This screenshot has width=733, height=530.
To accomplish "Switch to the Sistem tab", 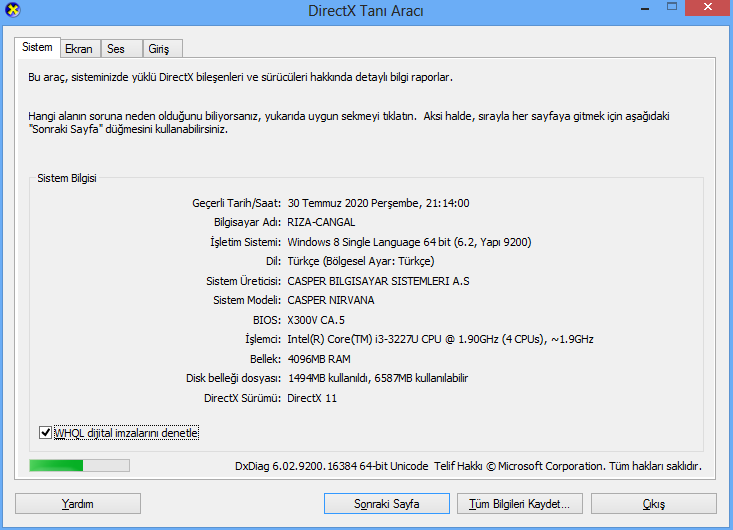I will point(37,47).
